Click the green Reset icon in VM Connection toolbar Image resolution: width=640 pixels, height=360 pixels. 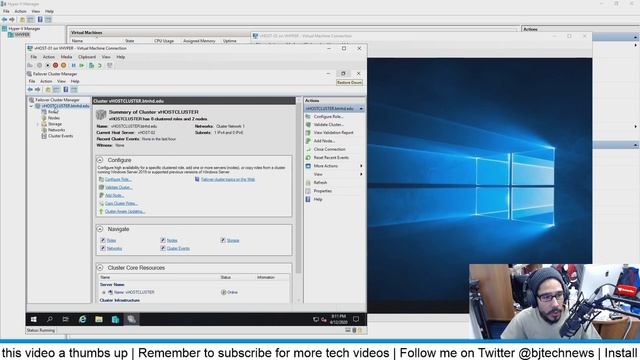(82, 65)
